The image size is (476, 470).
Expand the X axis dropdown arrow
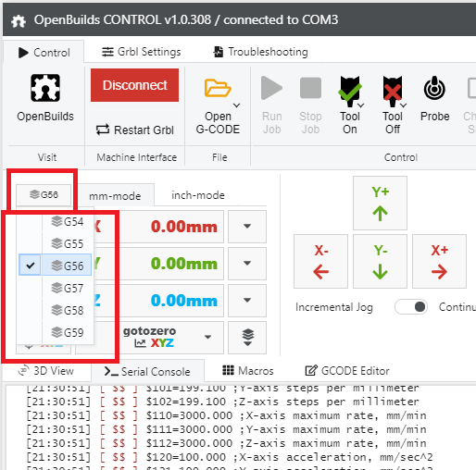[247, 227]
